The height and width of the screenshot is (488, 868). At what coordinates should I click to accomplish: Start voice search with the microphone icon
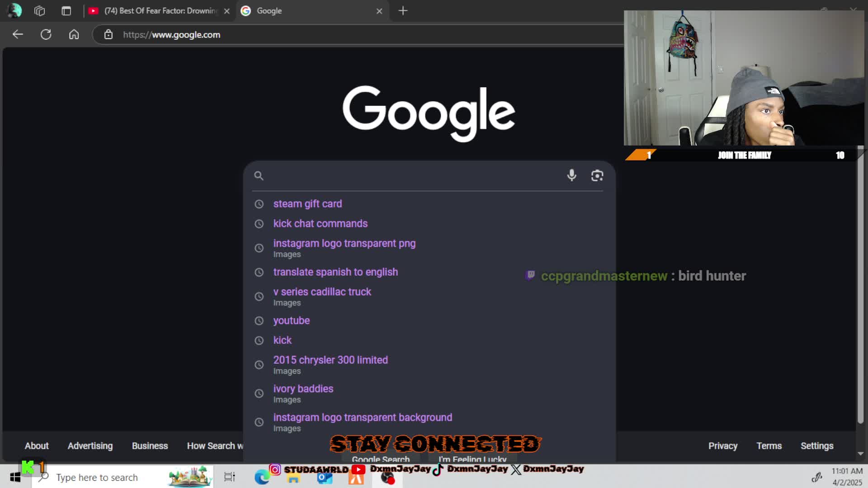click(571, 175)
